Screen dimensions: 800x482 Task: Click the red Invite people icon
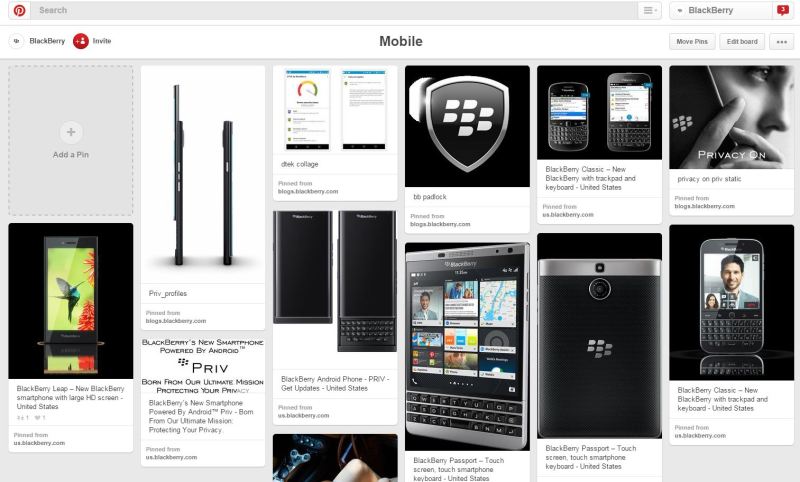click(81, 41)
